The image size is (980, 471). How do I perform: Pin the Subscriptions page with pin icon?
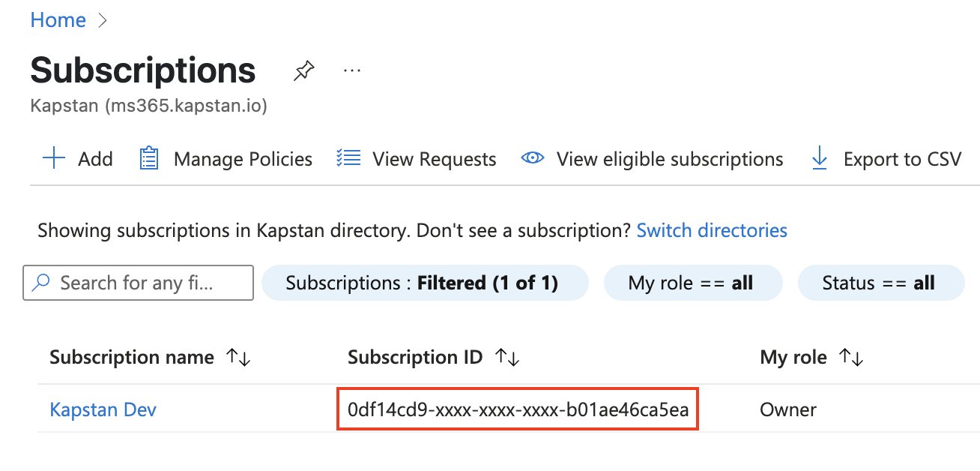pyautogui.click(x=303, y=71)
